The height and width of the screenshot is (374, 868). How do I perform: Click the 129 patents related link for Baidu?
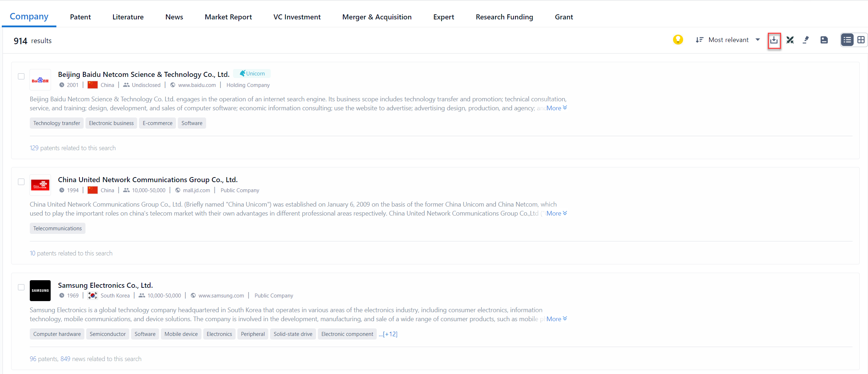(x=72, y=148)
